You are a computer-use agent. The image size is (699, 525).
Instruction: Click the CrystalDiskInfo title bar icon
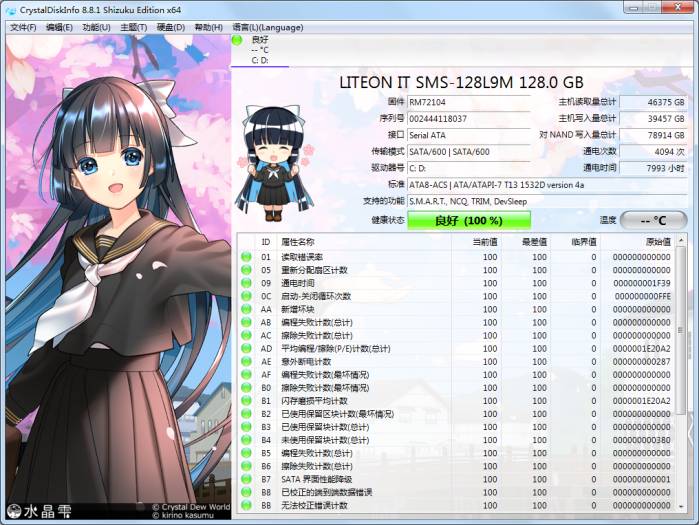point(11,10)
